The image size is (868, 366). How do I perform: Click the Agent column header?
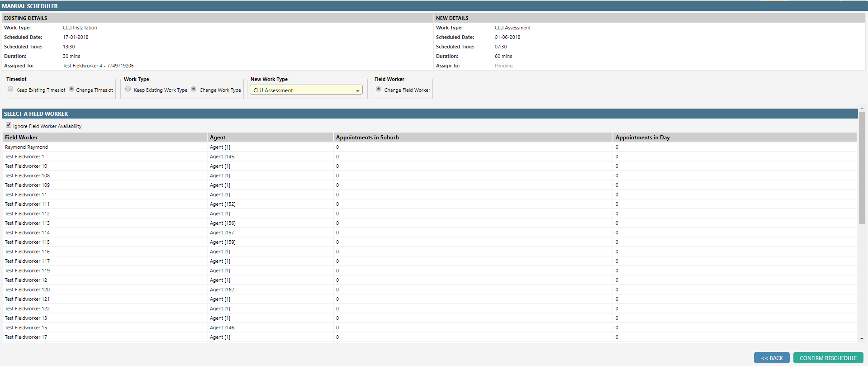click(218, 138)
